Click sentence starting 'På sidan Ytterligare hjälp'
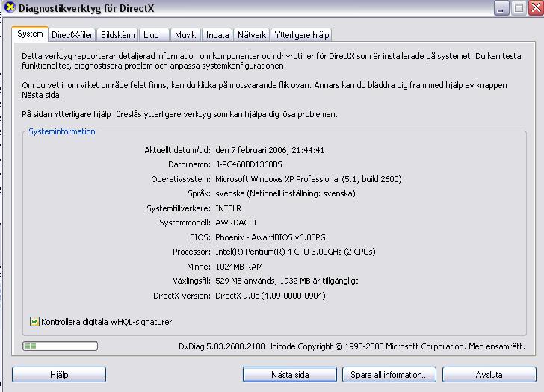The width and height of the screenshot is (544, 392). [179, 114]
